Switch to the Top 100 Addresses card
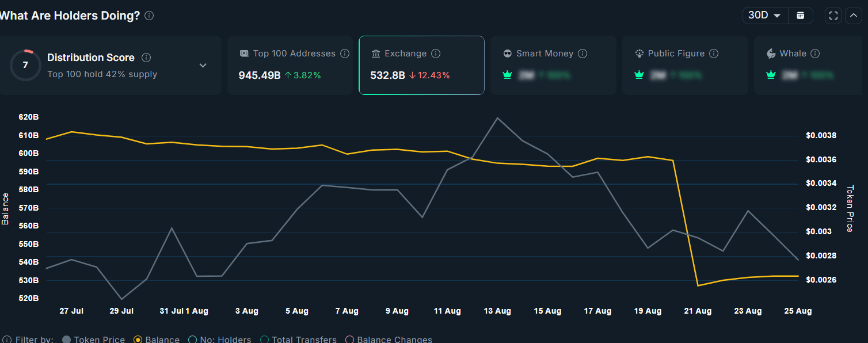The width and height of the screenshot is (868, 343). [x=290, y=65]
